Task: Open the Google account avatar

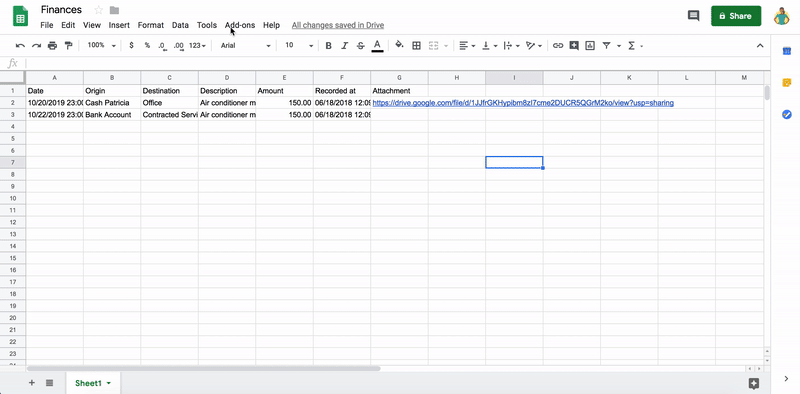Action: [x=781, y=16]
